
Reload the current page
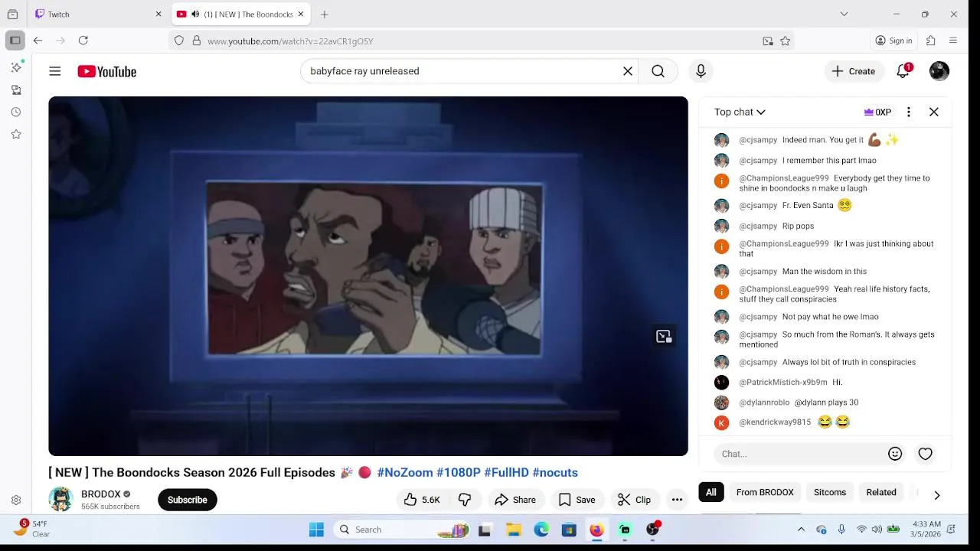click(83, 41)
